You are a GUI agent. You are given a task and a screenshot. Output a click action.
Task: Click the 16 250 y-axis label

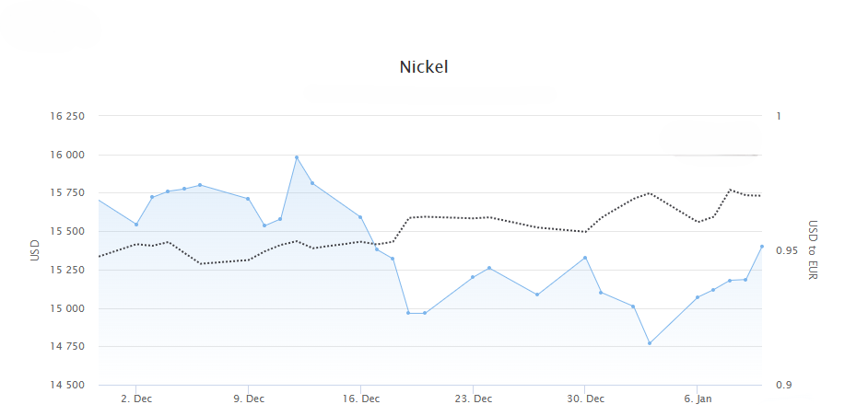67,116
